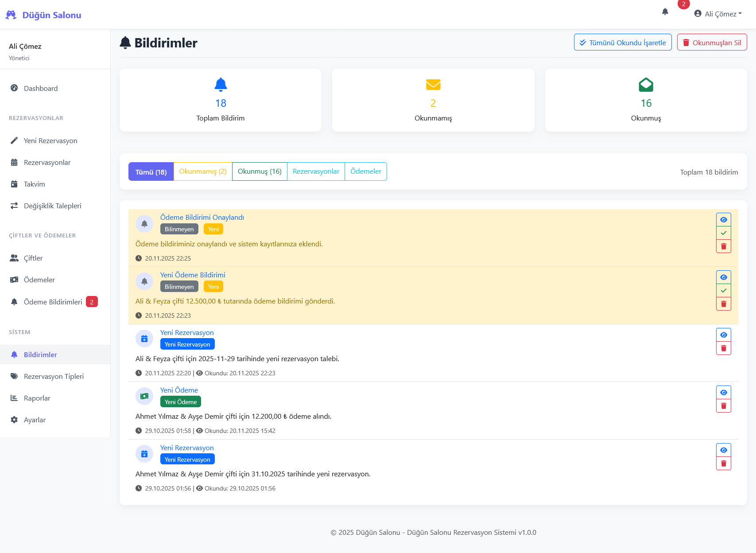The height and width of the screenshot is (553, 756).
Task: View the Ali & Feyza Yeni Rezervasyon via eye icon
Action: pyautogui.click(x=723, y=335)
